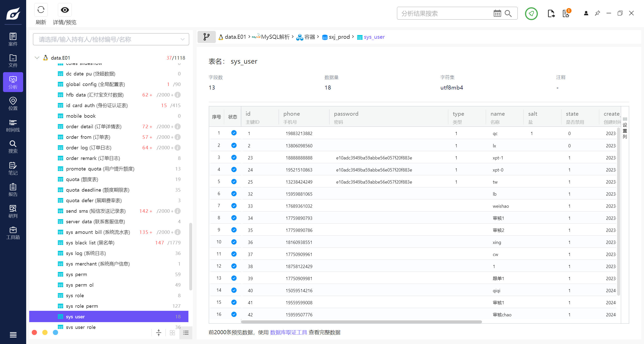
Task: Open the task list icon with orange badge
Action: (566, 13)
